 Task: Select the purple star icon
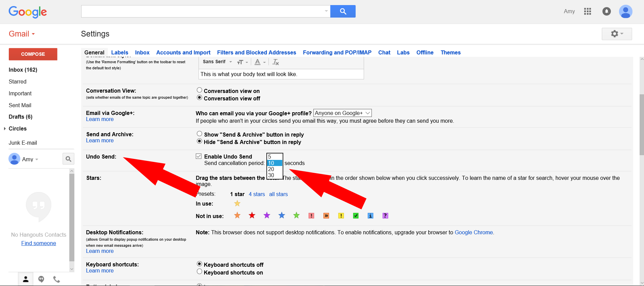(267, 215)
